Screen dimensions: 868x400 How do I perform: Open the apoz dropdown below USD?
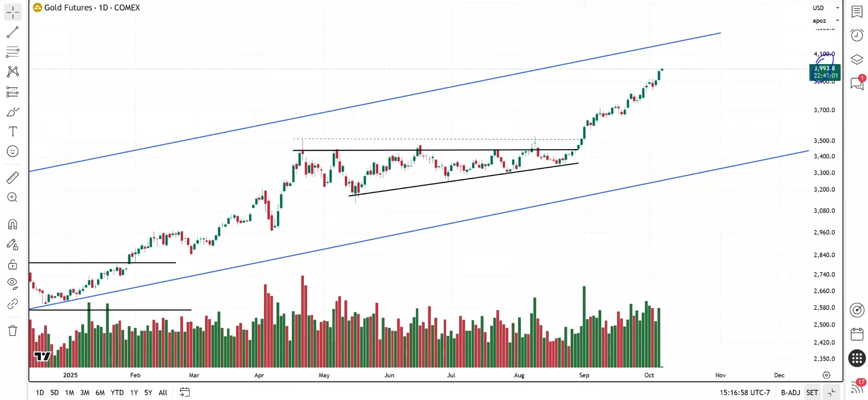[826, 21]
